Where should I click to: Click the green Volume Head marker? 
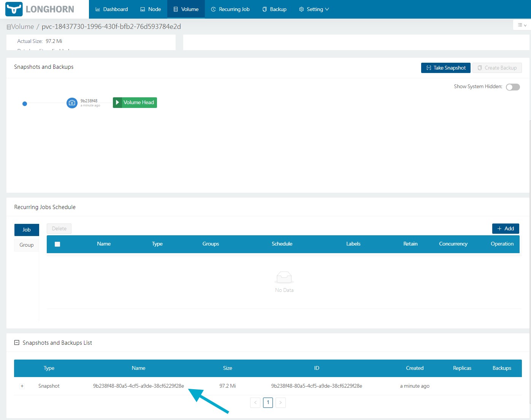pyautogui.click(x=135, y=102)
